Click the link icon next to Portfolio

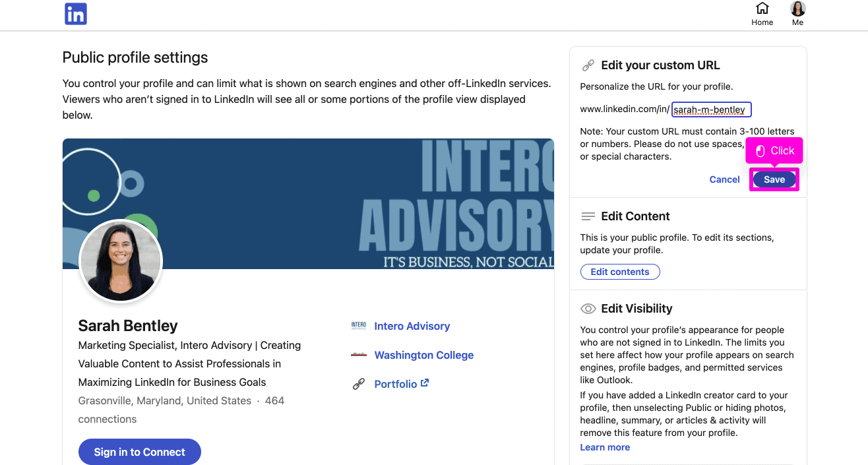[359, 384]
